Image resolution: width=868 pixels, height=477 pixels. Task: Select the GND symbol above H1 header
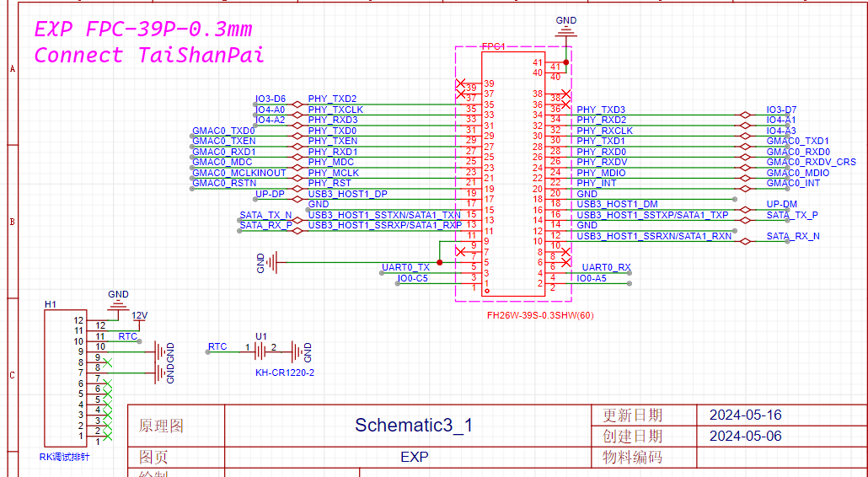tap(118, 302)
